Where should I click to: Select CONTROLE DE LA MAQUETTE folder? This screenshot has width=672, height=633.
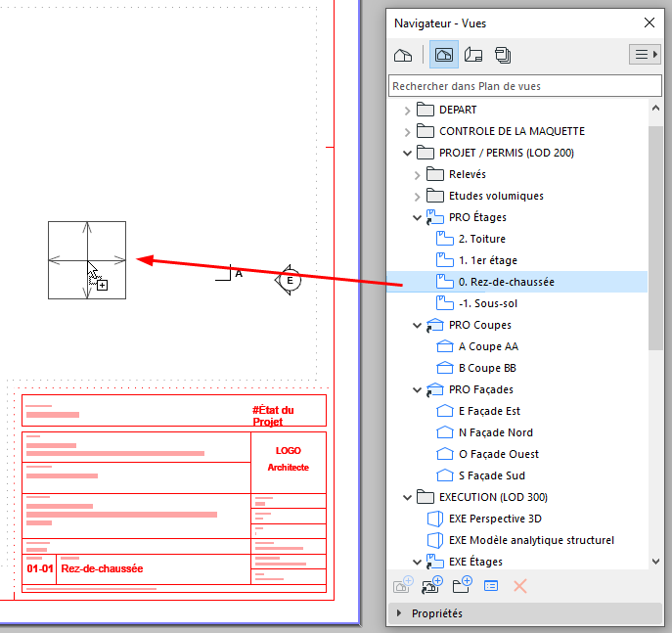pos(512,131)
